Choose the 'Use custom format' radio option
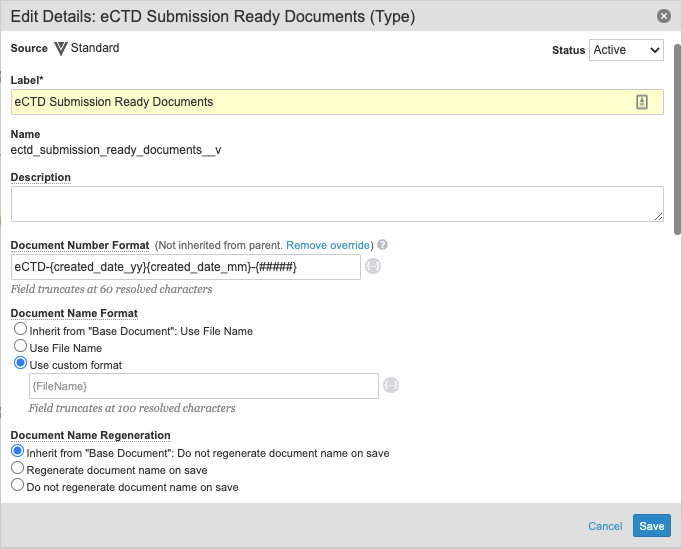The height and width of the screenshot is (549, 682). pos(20,363)
